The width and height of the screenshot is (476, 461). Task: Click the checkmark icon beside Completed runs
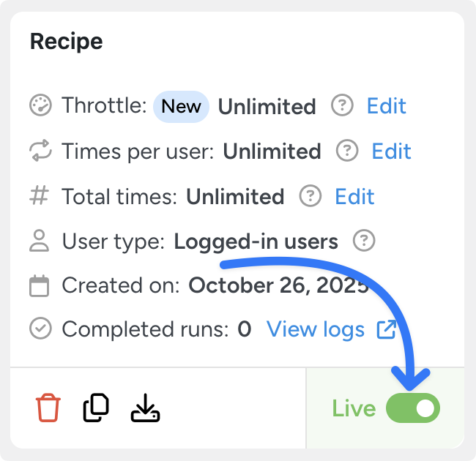40,330
